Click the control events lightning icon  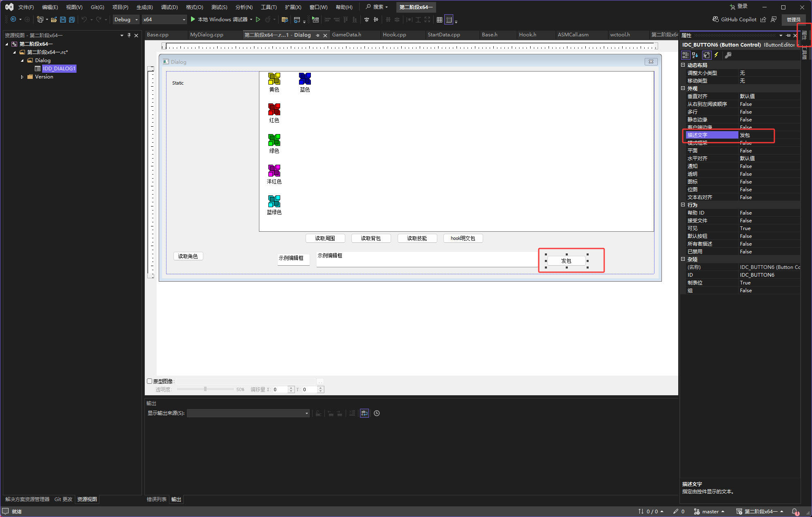click(x=716, y=55)
